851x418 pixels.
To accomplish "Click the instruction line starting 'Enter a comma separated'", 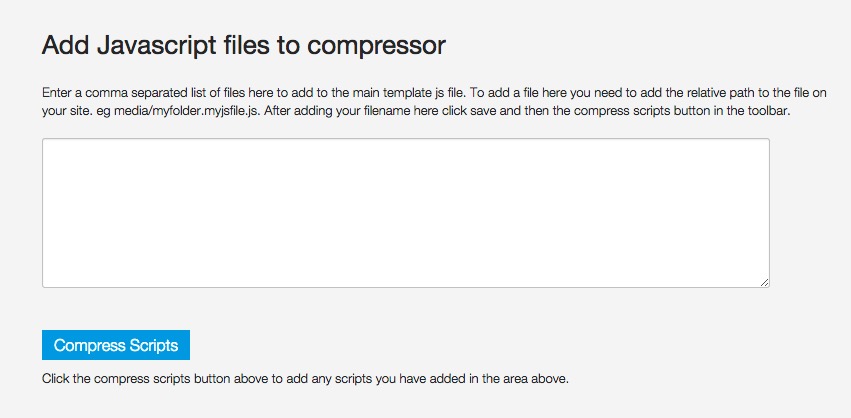I will (x=434, y=93).
